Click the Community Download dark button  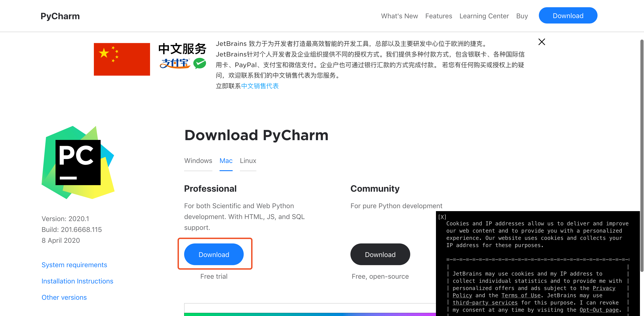(x=380, y=254)
